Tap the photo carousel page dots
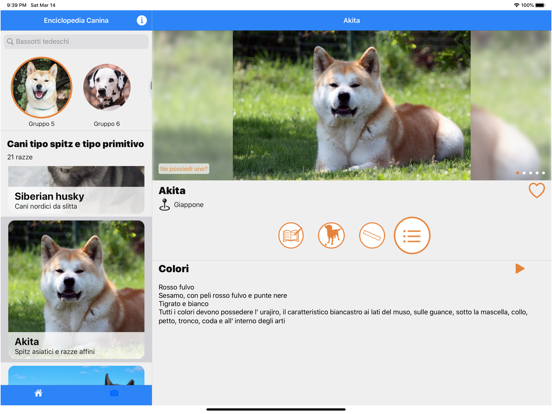The height and width of the screenshot is (414, 552). point(531,173)
